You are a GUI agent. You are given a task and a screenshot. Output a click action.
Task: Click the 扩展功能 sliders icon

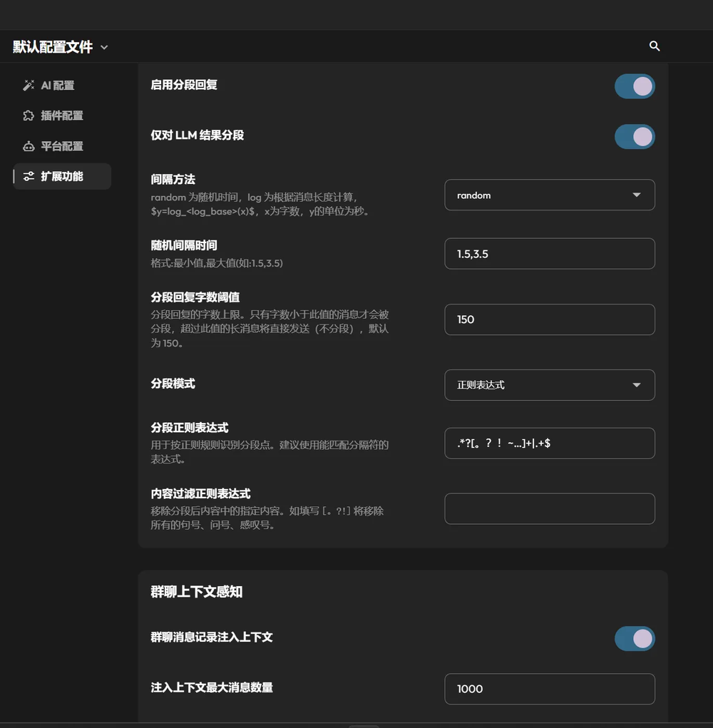(29, 176)
